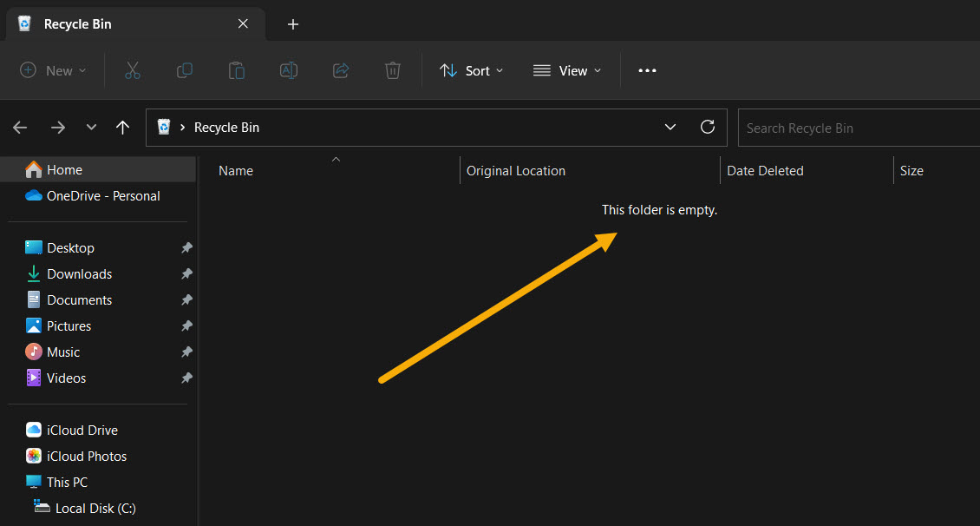
Task: Click the Paste clipboard icon
Action: (x=237, y=70)
